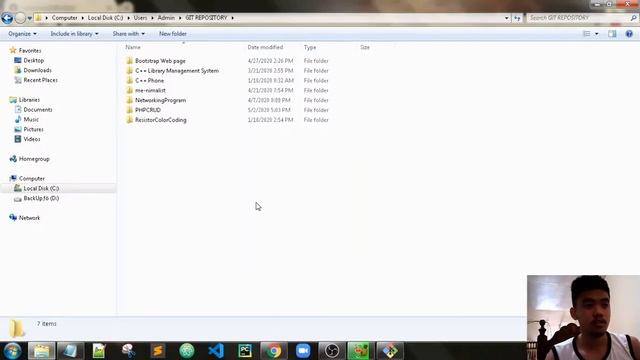
Task: Launch Sublime Text from the taskbar
Action: pos(158,351)
